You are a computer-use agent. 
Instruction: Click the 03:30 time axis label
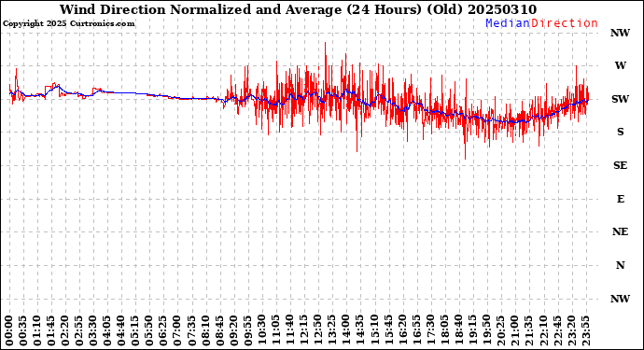[93, 330]
